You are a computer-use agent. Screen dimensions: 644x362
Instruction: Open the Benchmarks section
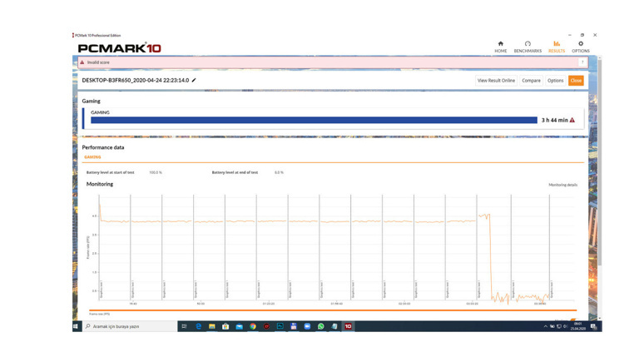[x=528, y=47]
